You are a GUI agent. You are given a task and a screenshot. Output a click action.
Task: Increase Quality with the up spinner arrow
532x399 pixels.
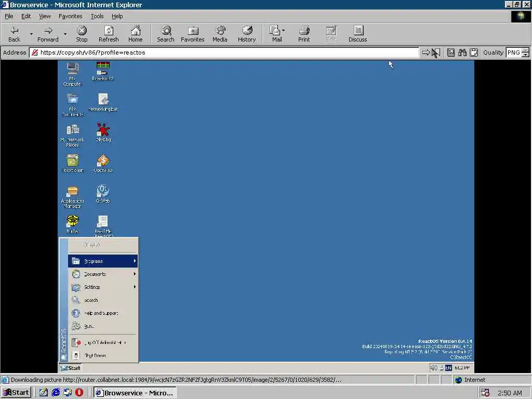(526, 50)
